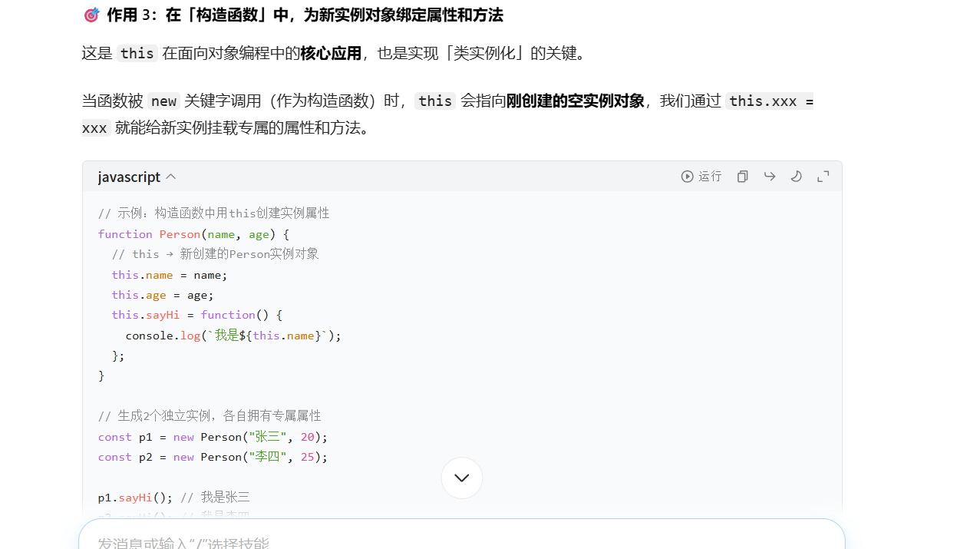Copy the code block using the copy icon
The image size is (980, 549).
coord(742,176)
